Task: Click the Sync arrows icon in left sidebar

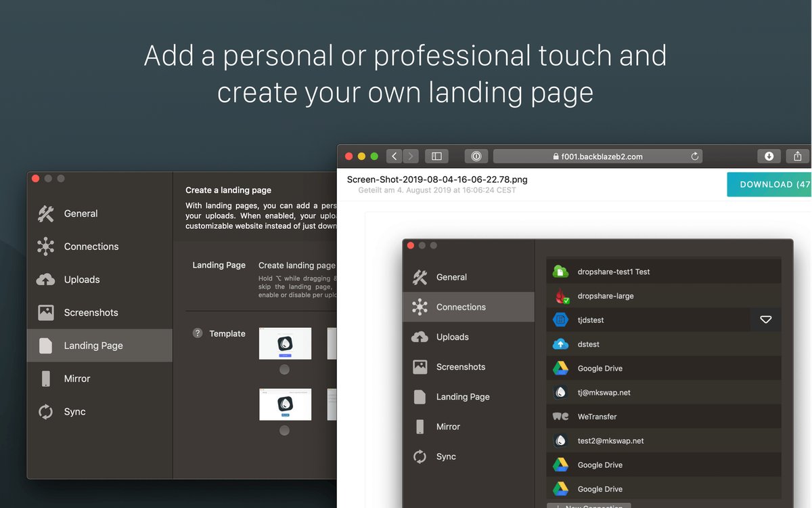Action: 45,412
